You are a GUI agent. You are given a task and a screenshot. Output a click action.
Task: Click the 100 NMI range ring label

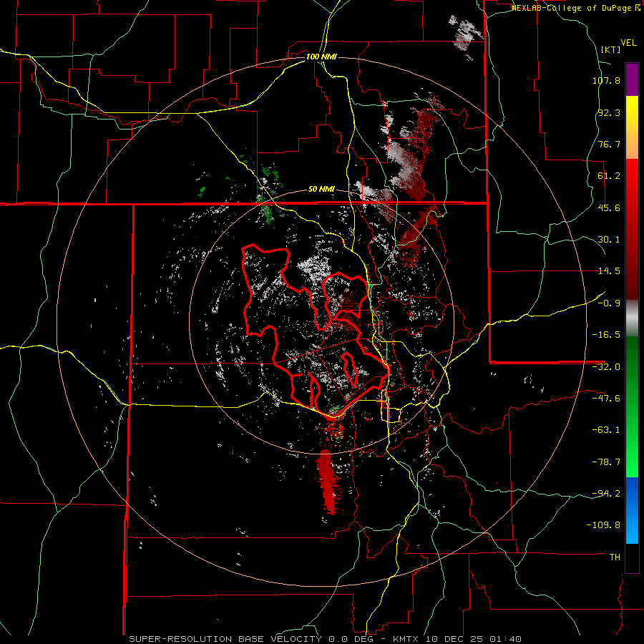click(x=321, y=57)
